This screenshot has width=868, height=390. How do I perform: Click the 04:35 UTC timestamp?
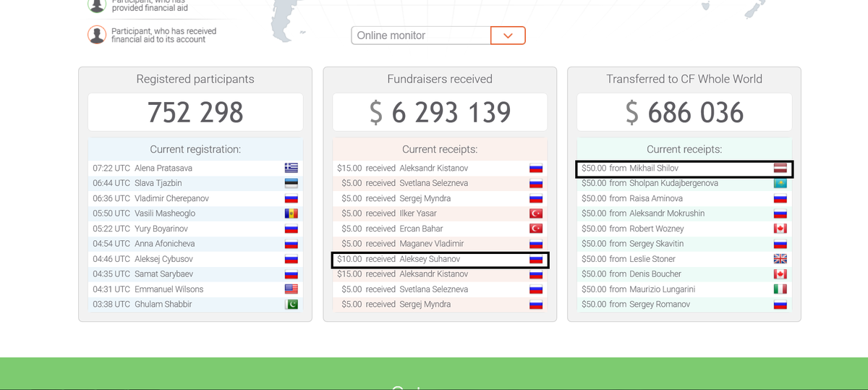tap(111, 274)
